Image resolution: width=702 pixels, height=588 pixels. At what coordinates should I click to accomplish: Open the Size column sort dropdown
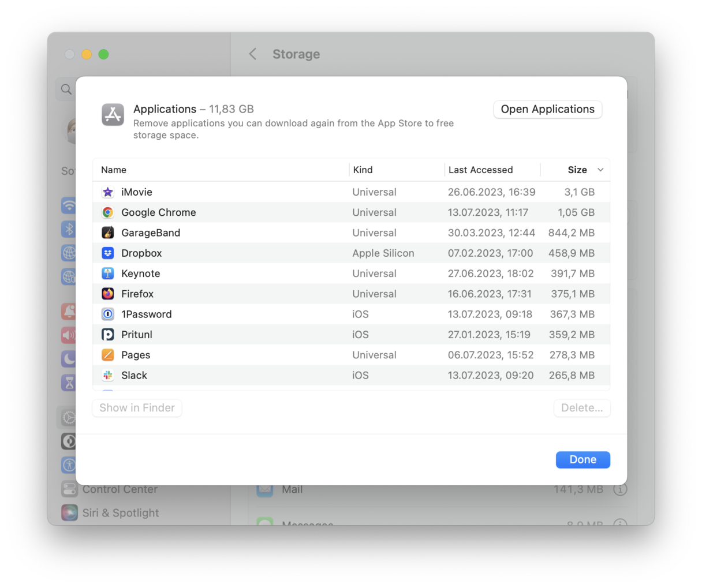pos(600,170)
